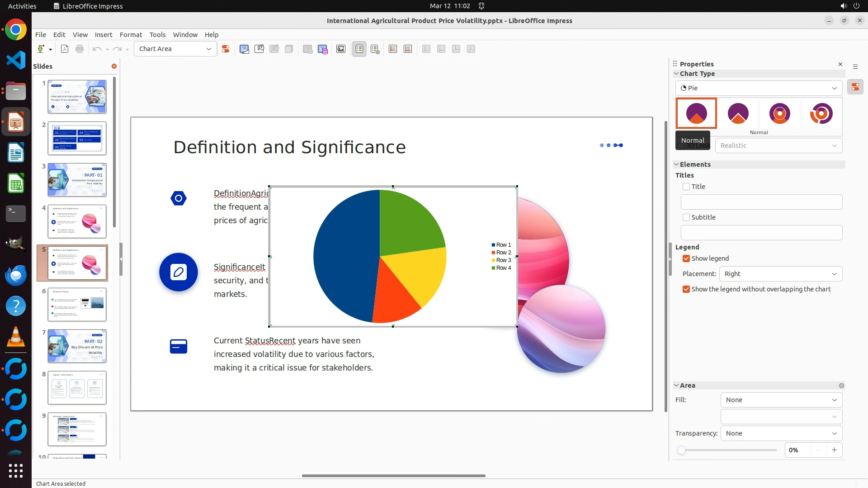Select the Exploded Pie chart subtype
The image size is (868, 488).
738,113
